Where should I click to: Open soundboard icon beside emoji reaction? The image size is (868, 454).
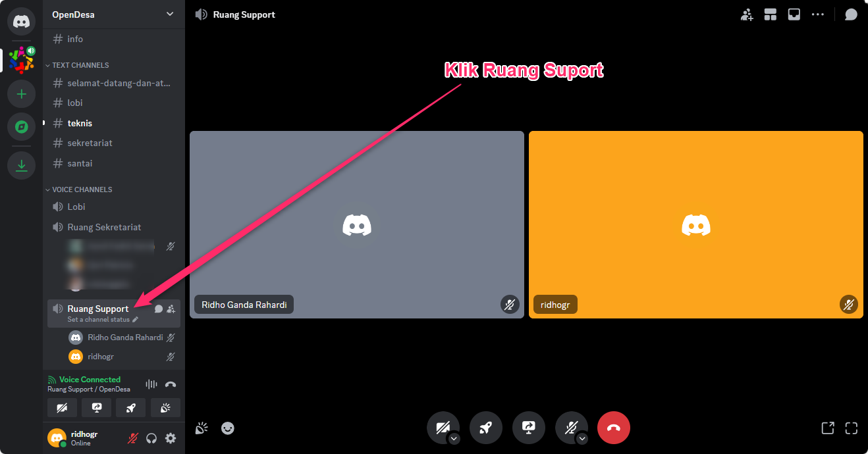202,428
